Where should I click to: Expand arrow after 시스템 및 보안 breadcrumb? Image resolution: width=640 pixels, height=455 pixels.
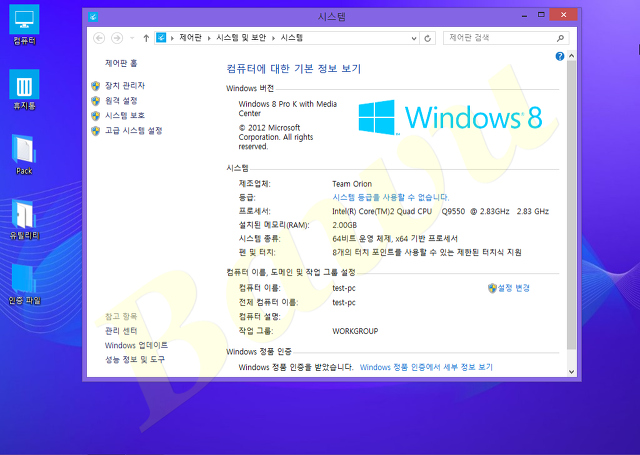(273, 38)
